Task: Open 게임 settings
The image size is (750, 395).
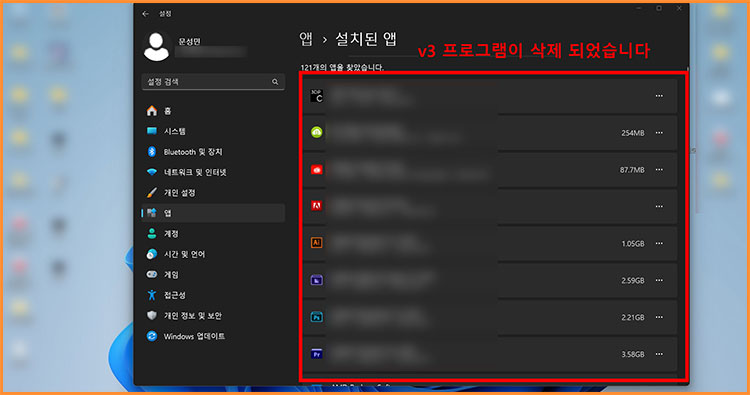Action: pos(213,275)
